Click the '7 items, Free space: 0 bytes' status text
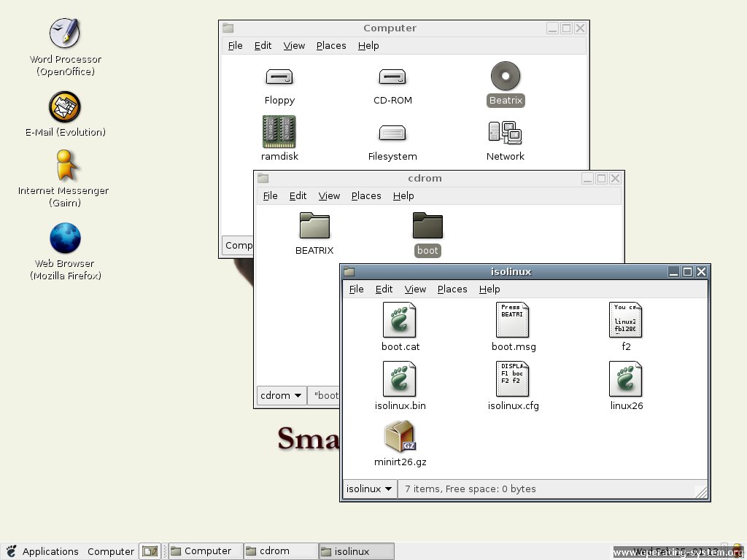The height and width of the screenshot is (560, 747). [x=471, y=489]
